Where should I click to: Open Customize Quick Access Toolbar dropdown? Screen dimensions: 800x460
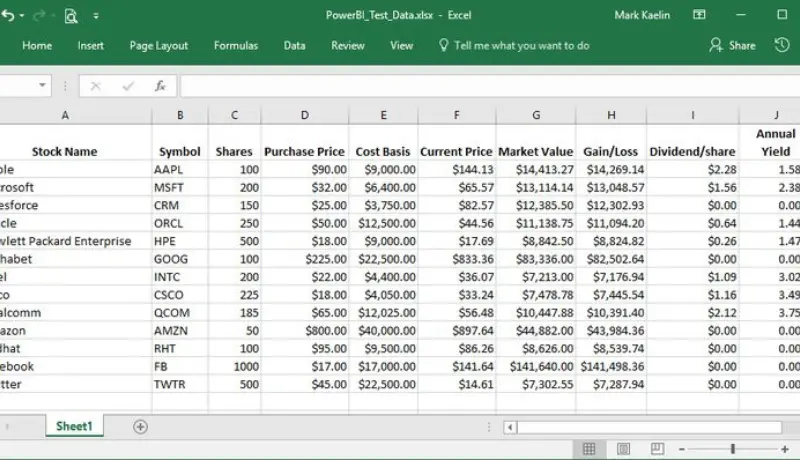96,16
